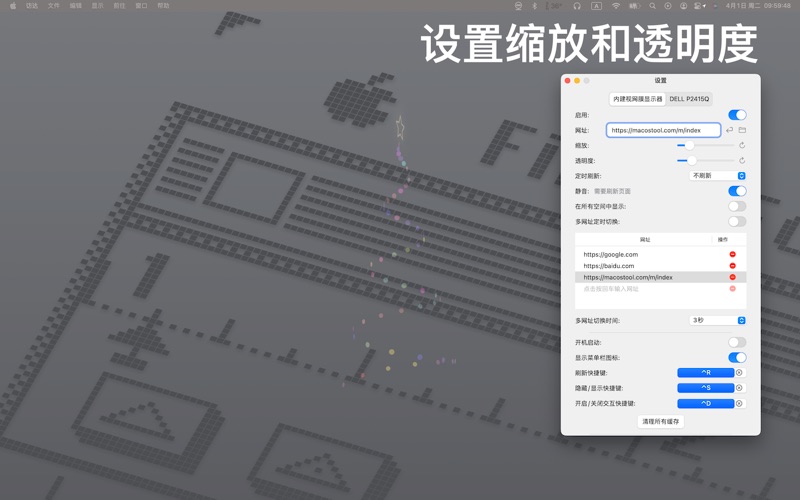Toggle 显示菜单栏图标 switch
800x500 pixels.
pos(737,358)
